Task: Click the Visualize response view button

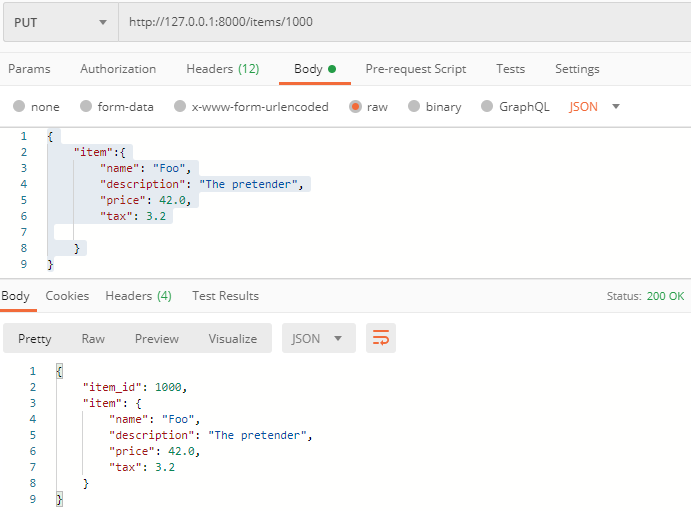Action: pos(232,339)
